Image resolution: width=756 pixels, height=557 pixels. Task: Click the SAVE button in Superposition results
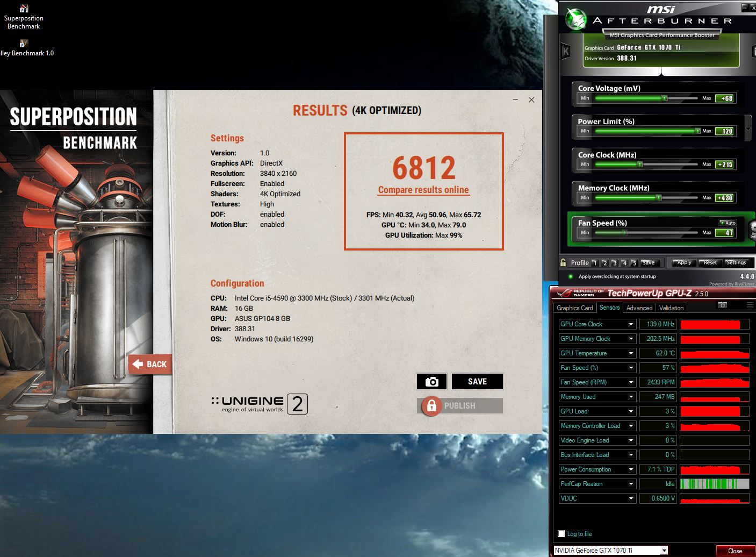click(477, 381)
